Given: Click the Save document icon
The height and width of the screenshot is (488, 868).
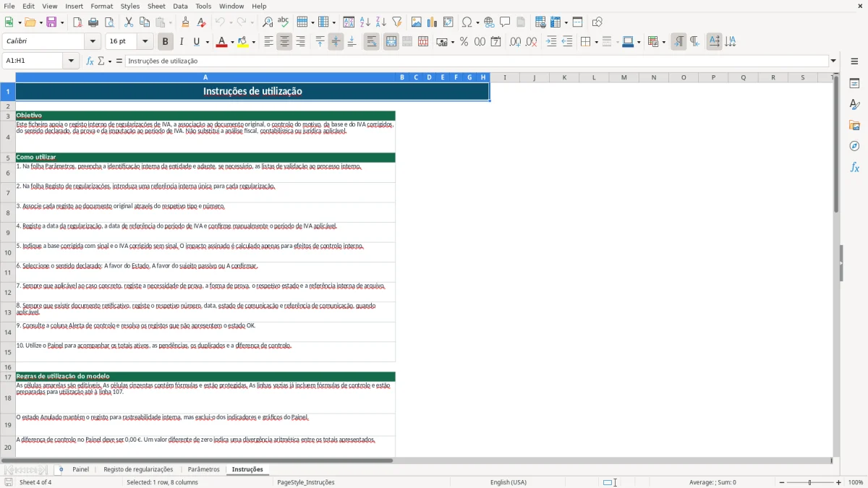Looking at the screenshot, I should (x=51, y=22).
